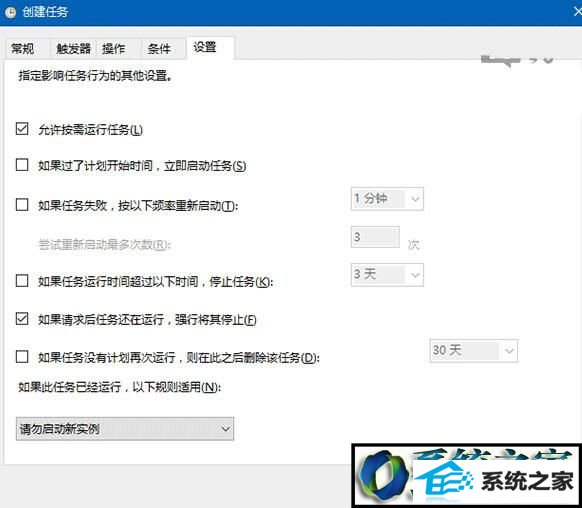Expand the 请勿启动新实例 rule dropdown

[x=125, y=429]
